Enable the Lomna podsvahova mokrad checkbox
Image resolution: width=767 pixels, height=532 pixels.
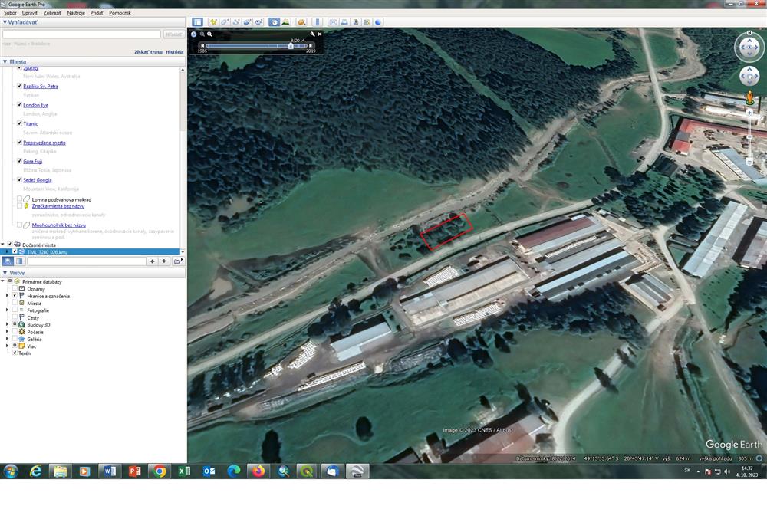click(x=20, y=199)
